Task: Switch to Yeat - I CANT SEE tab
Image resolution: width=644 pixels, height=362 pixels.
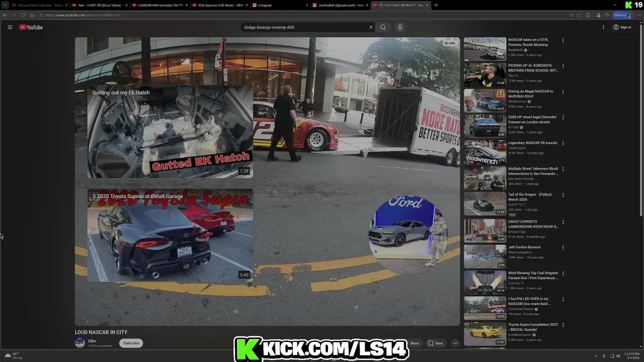Action: (99, 5)
